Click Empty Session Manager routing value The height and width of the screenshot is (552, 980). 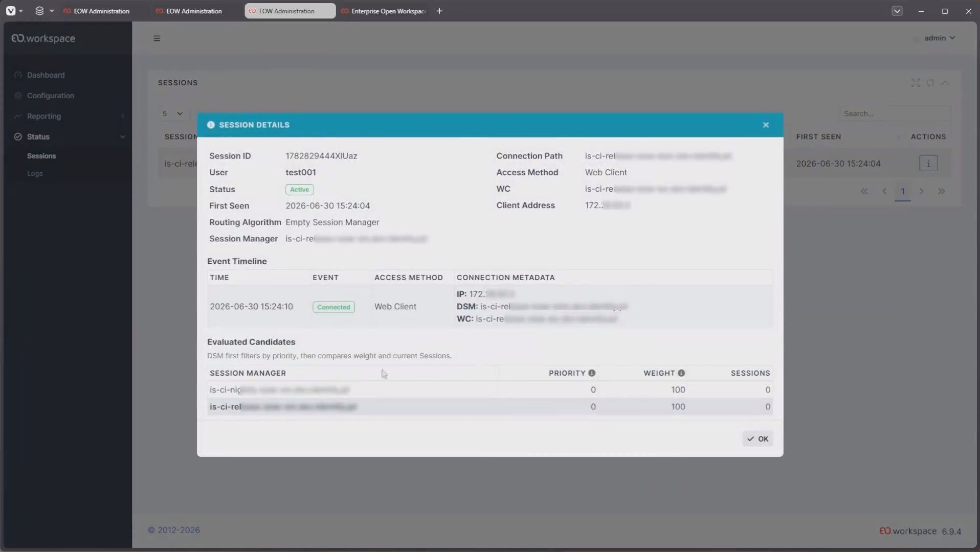click(x=332, y=222)
